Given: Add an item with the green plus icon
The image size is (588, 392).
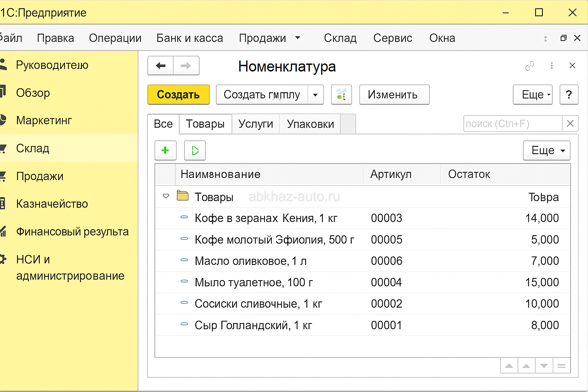Looking at the screenshot, I should click(x=165, y=150).
